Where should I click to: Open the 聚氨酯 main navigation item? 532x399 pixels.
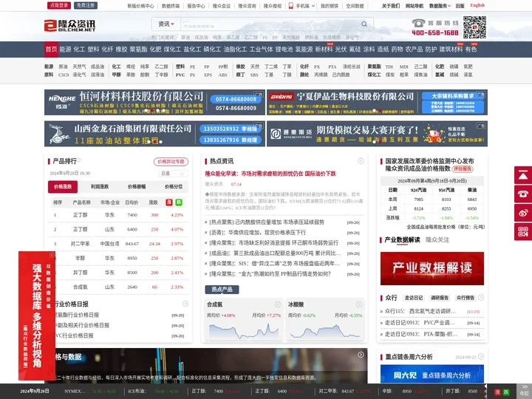pos(138,50)
